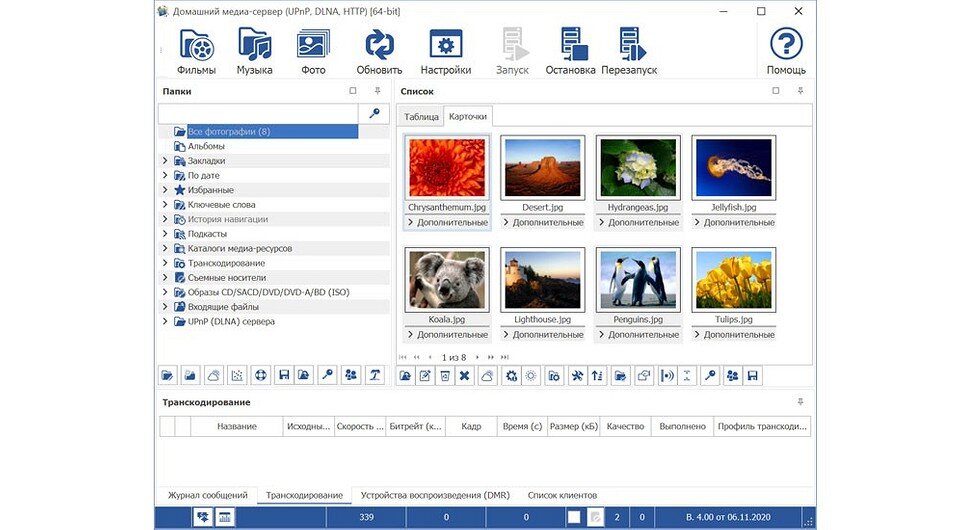Jump to the first page in pager

[x=402, y=357]
